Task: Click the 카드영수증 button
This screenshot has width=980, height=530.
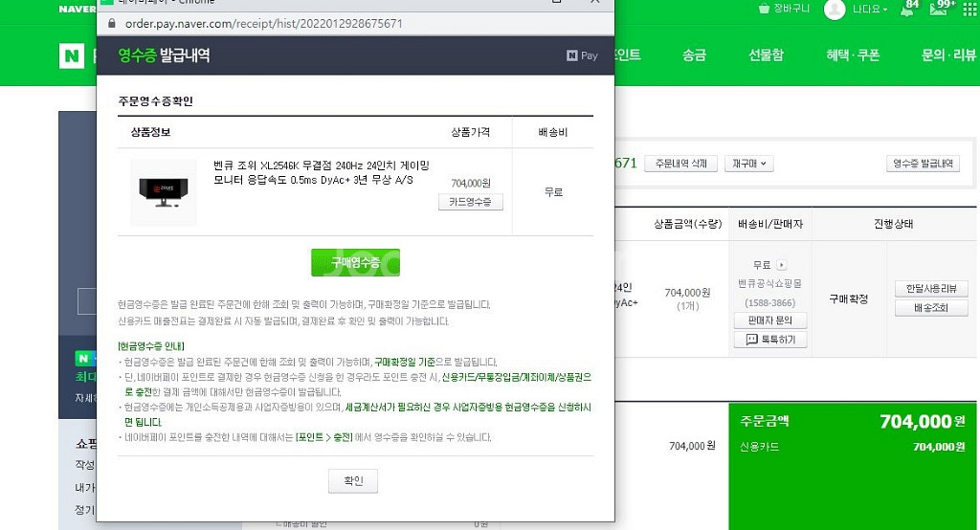Action: click(x=470, y=202)
